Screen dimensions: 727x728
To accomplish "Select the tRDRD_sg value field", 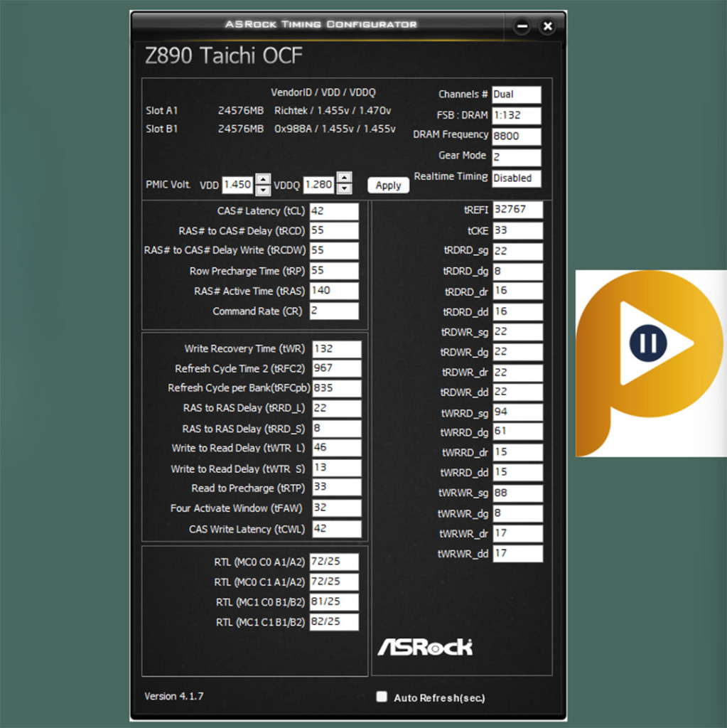I will (517, 251).
